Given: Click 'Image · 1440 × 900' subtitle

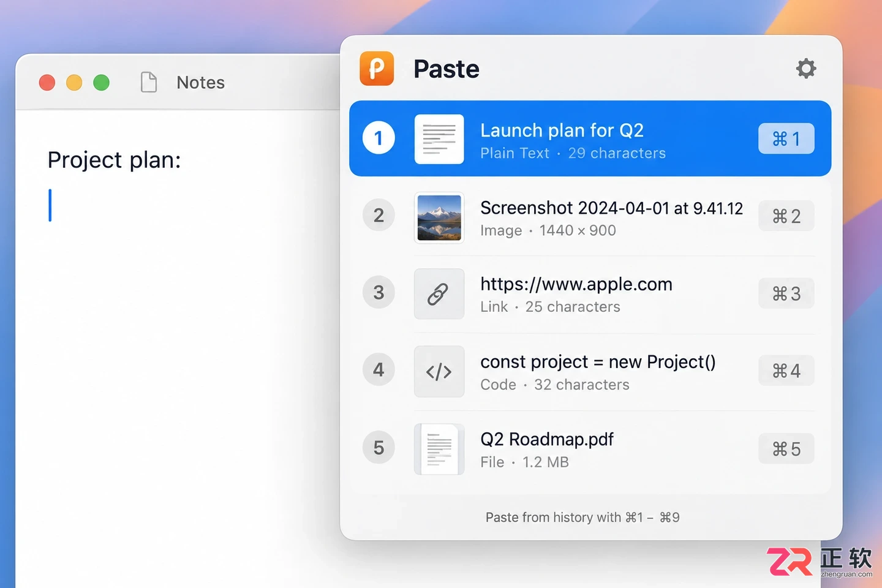Looking at the screenshot, I should (x=548, y=230).
